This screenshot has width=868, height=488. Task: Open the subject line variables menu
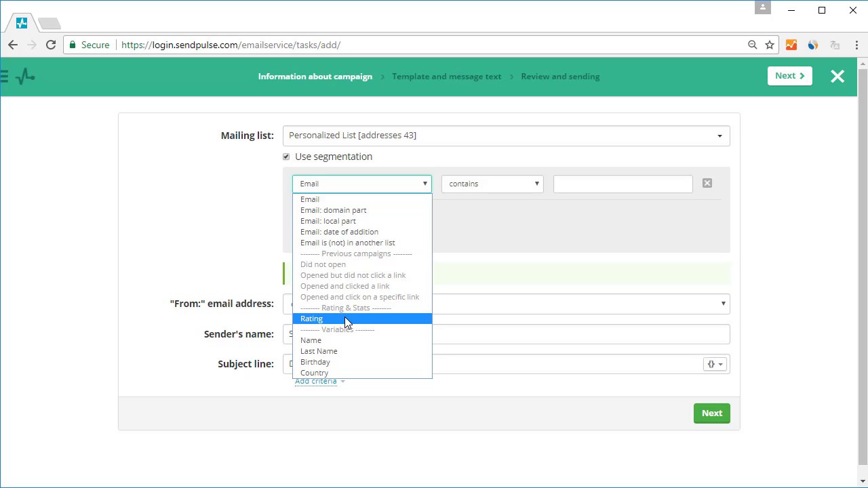715,364
